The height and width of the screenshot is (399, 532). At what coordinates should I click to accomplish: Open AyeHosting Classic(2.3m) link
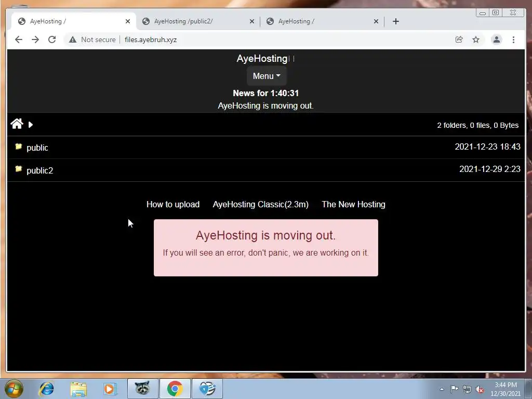(261, 204)
